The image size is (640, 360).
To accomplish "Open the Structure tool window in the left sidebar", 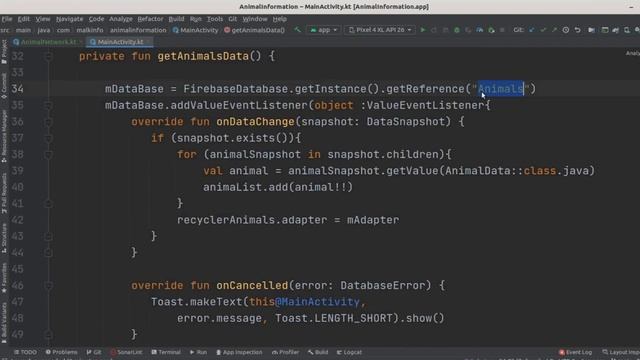I will (x=4, y=238).
